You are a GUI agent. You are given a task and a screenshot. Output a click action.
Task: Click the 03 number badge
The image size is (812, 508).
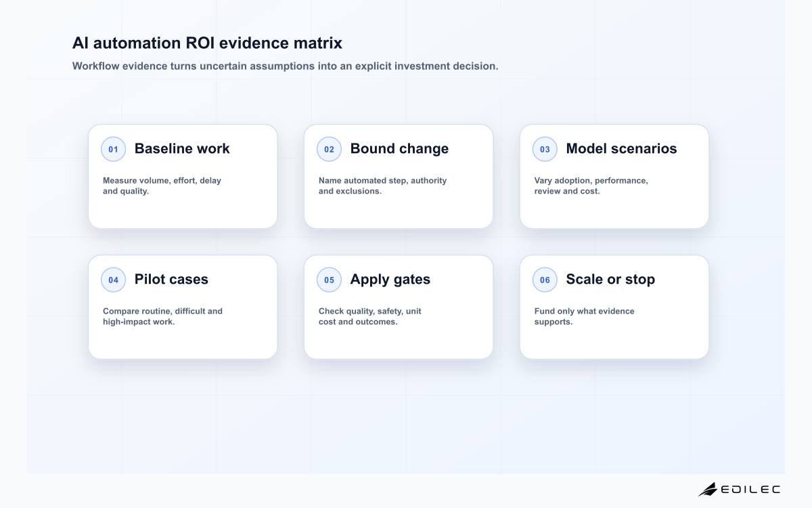[x=545, y=149]
